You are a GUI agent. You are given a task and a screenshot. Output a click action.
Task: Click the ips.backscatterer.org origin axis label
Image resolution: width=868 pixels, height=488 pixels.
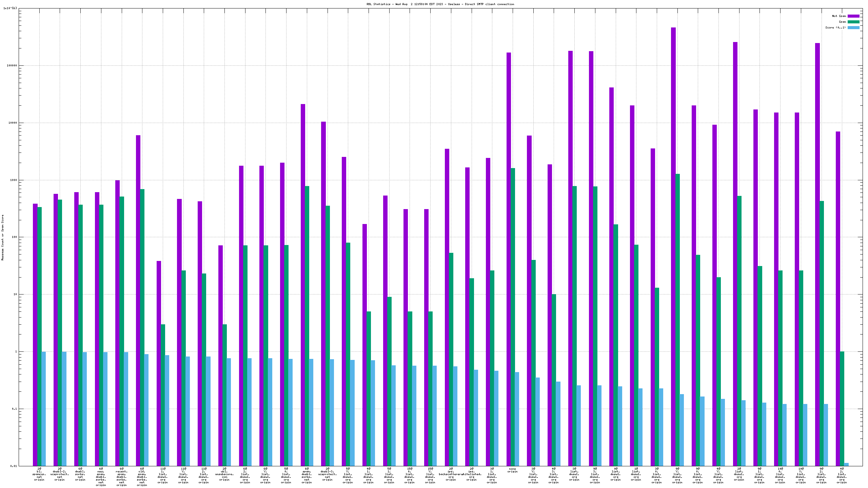point(451,474)
